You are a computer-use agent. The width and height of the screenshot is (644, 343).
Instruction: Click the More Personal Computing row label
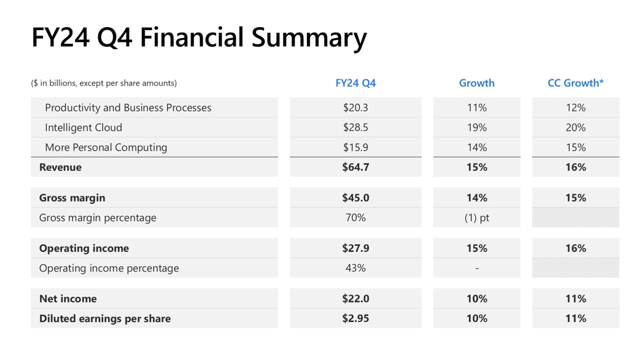106,148
